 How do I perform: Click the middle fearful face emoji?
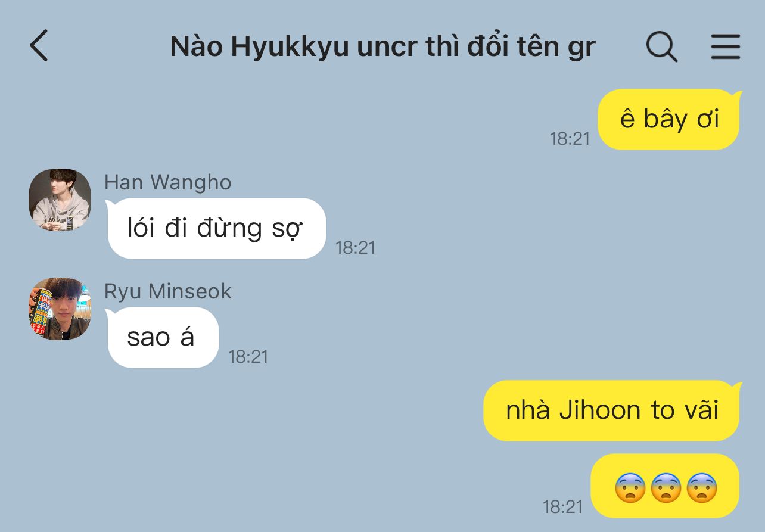point(666,488)
